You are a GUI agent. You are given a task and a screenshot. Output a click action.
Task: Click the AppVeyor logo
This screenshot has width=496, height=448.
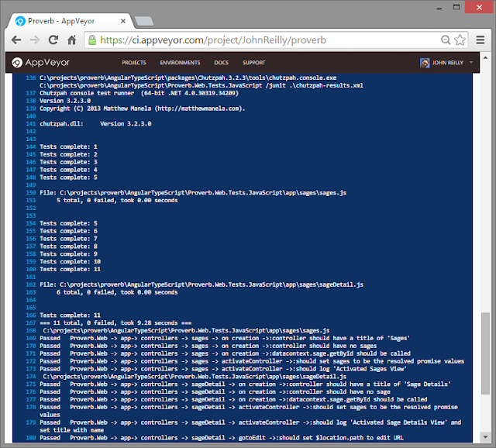coord(40,63)
